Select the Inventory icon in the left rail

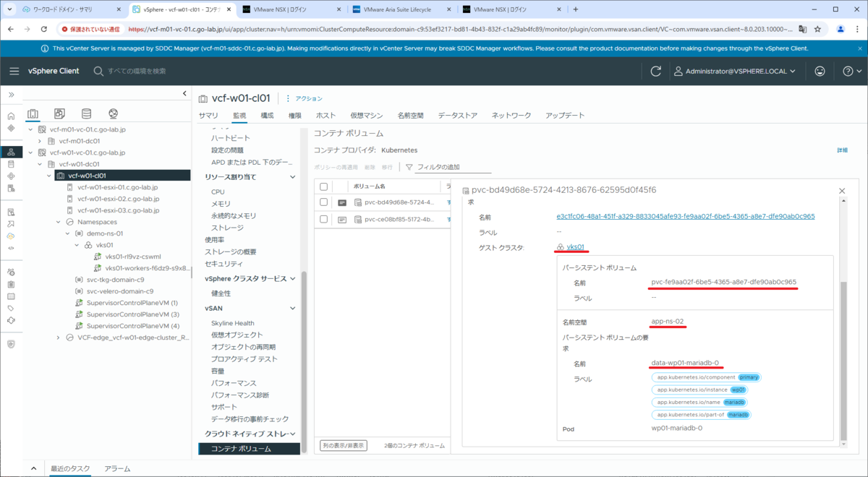pyautogui.click(x=11, y=152)
